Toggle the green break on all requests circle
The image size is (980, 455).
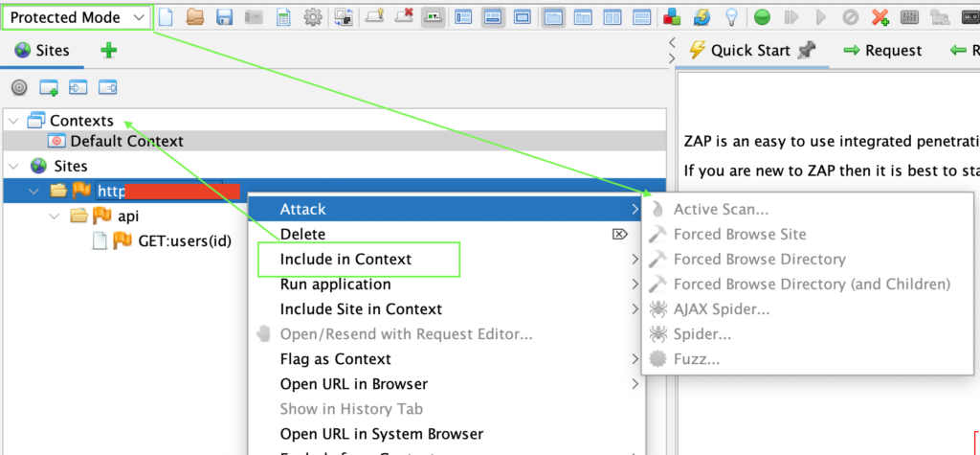click(x=761, y=17)
